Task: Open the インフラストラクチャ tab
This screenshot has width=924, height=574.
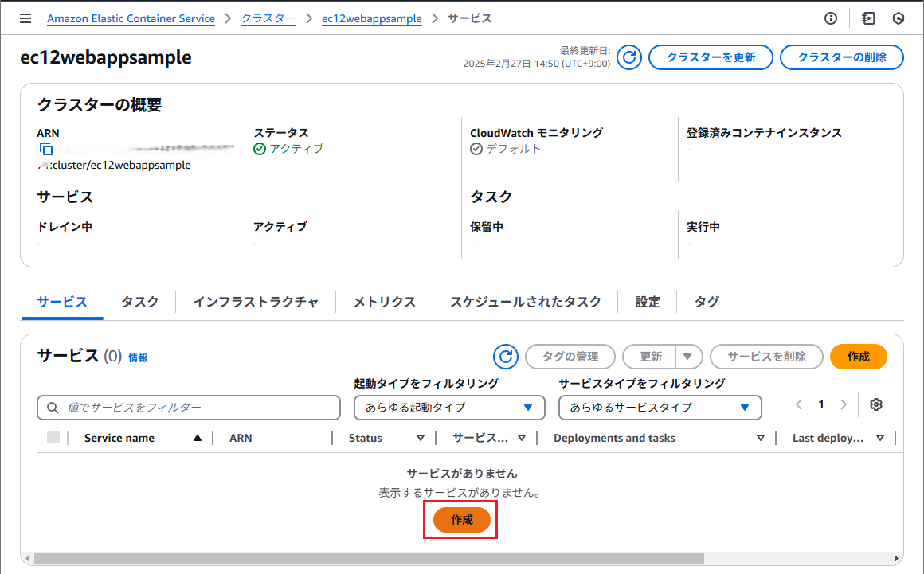Action: tap(256, 302)
